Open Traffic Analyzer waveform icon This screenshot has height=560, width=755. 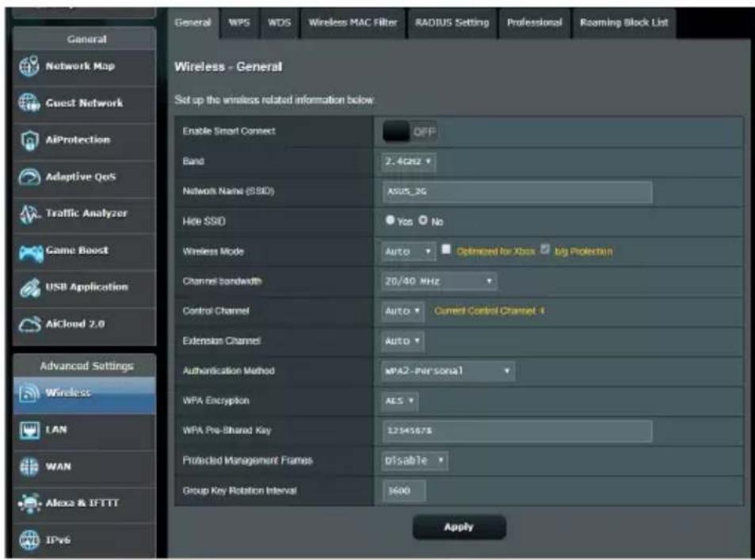[29, 214]
